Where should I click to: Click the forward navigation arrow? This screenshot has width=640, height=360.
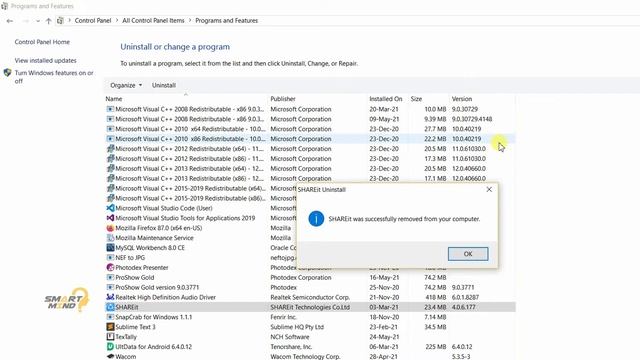pyautogui.click(x=25, y=21)
